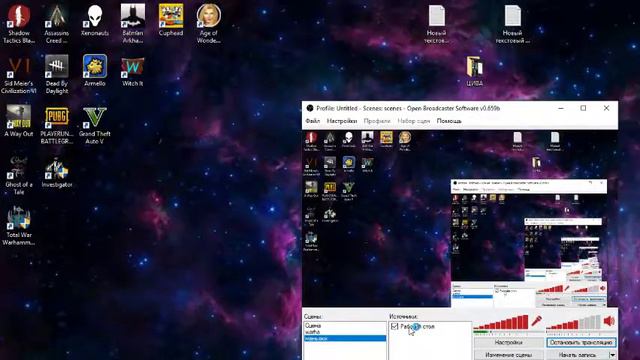Click the Dead By Daylight desktop icon
The width and height of the screenshot is (640, 360).
[57, 74]
